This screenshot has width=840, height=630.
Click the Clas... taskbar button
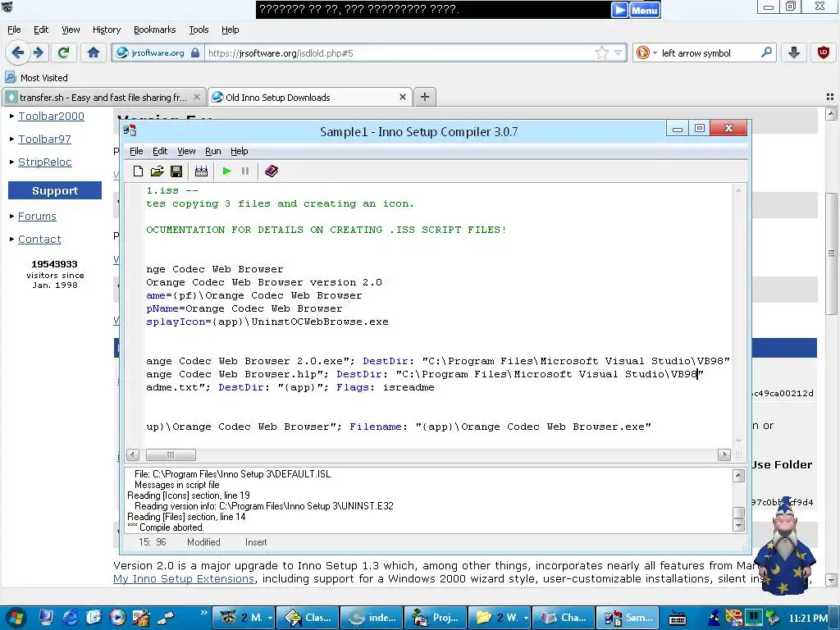tap(308, 618)
